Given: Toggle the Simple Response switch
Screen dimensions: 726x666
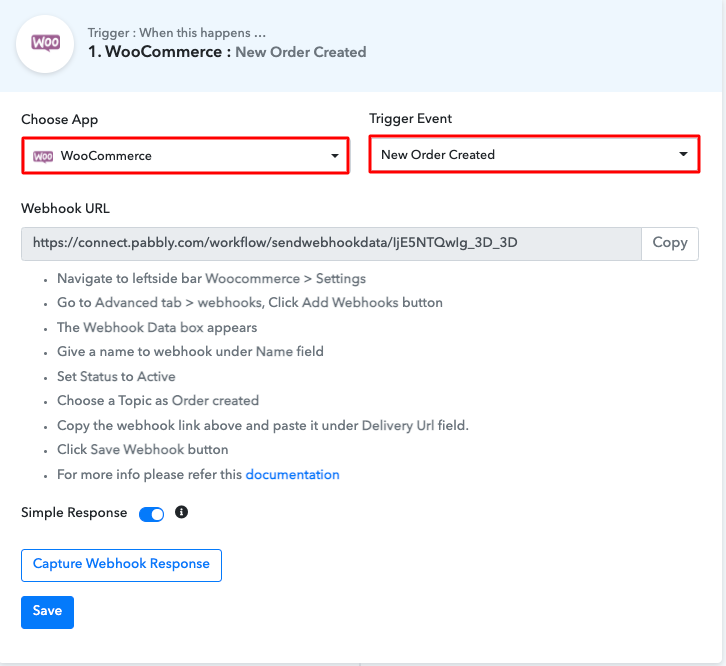Looking at the screenshot, I should click(151, 514).
